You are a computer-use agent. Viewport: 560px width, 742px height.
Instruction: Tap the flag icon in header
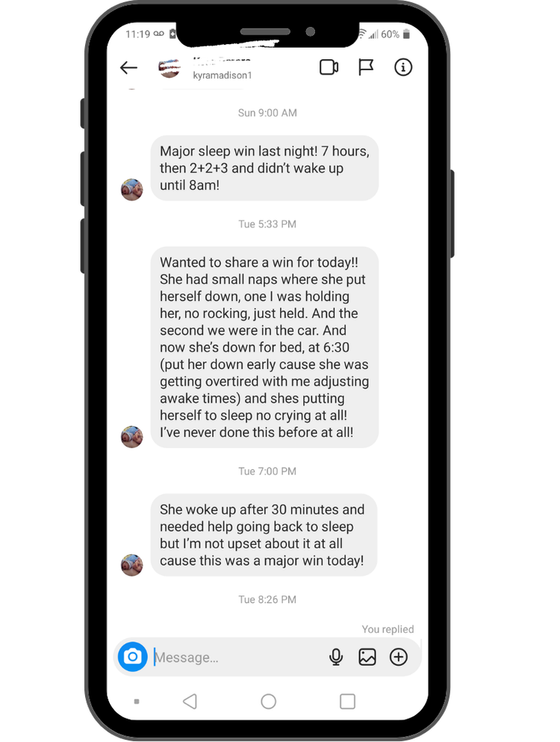point(366,67)
